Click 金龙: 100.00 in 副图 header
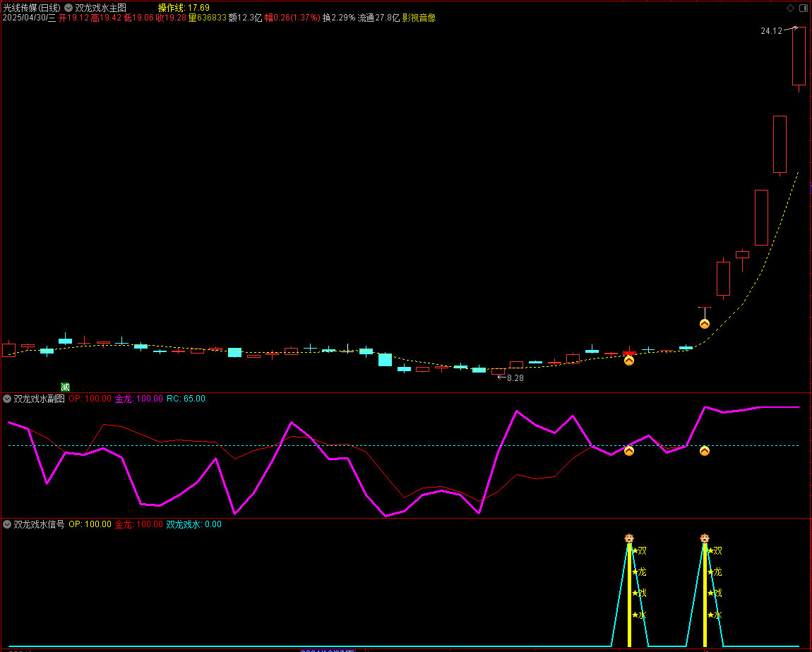Image resolution: width=812 pixels, height=652 pixels. (139, 399)
